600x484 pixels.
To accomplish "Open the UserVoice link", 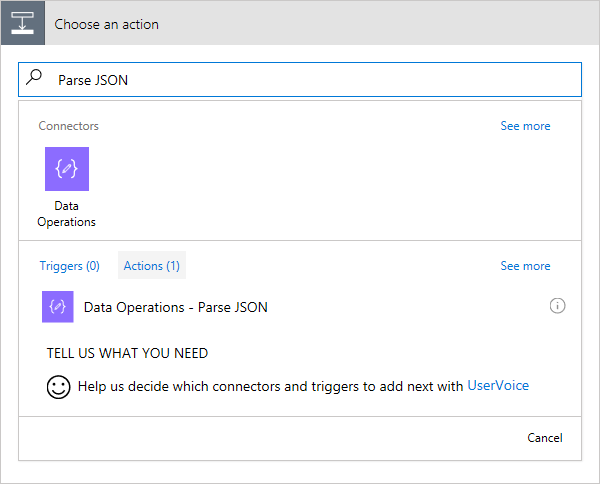I will pos(498,385).
